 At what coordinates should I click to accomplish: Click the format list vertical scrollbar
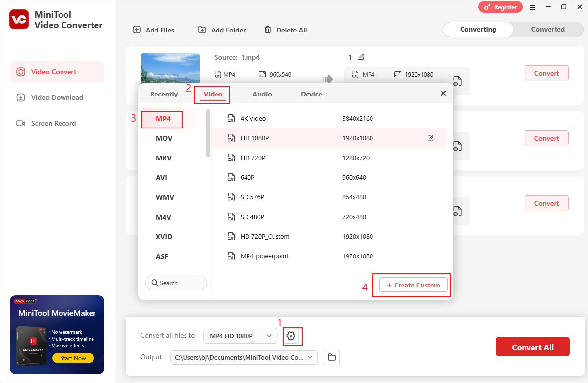point(208,133)
